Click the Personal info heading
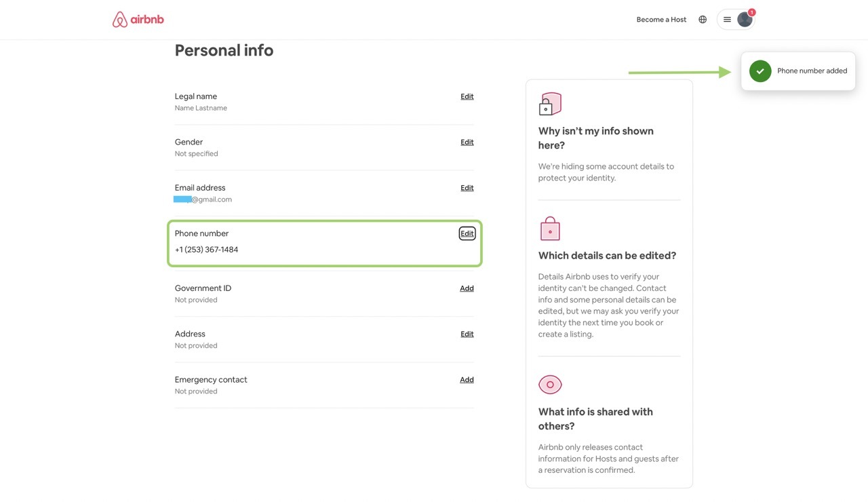Image resolution: width=868 pixels, height=502 pixels. click(224, 50)
